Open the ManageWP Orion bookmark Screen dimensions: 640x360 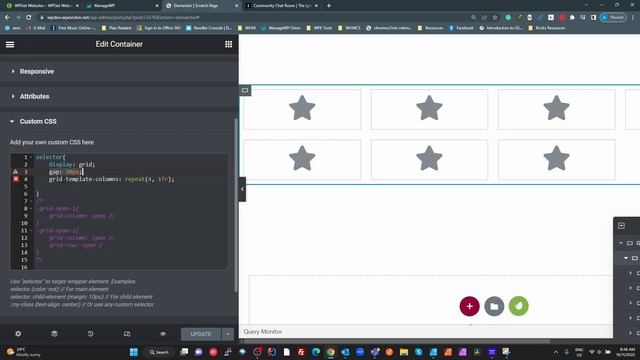point(281,28)
